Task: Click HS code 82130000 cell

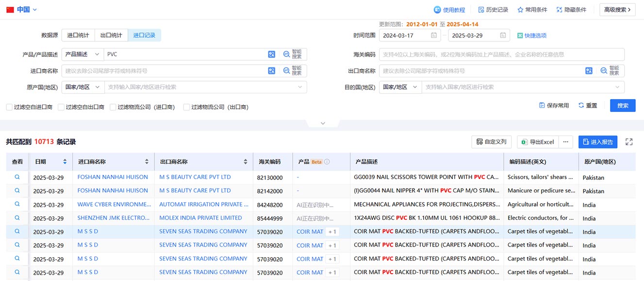Action: coord(270,177)
